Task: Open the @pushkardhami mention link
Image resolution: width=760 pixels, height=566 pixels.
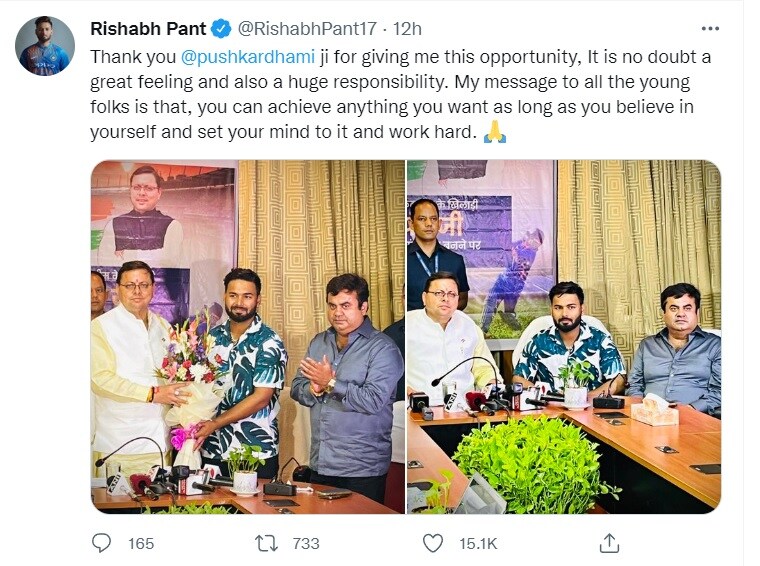Action: tap(248, 57)
